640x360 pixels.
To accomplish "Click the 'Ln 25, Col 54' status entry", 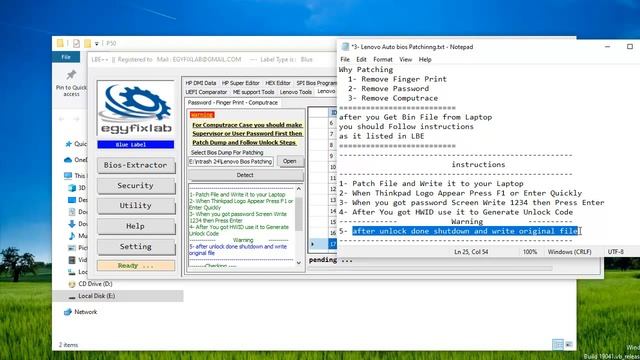I will [x=471, y=252].
